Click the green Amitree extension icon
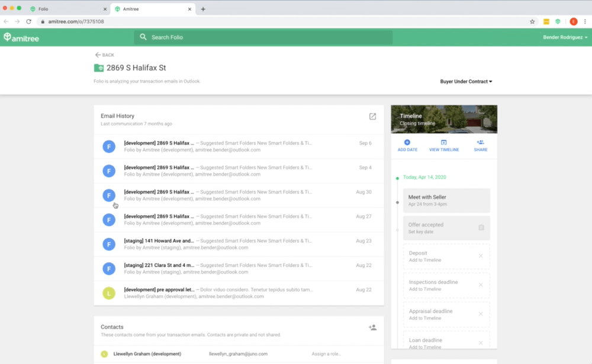 [558, 21]
